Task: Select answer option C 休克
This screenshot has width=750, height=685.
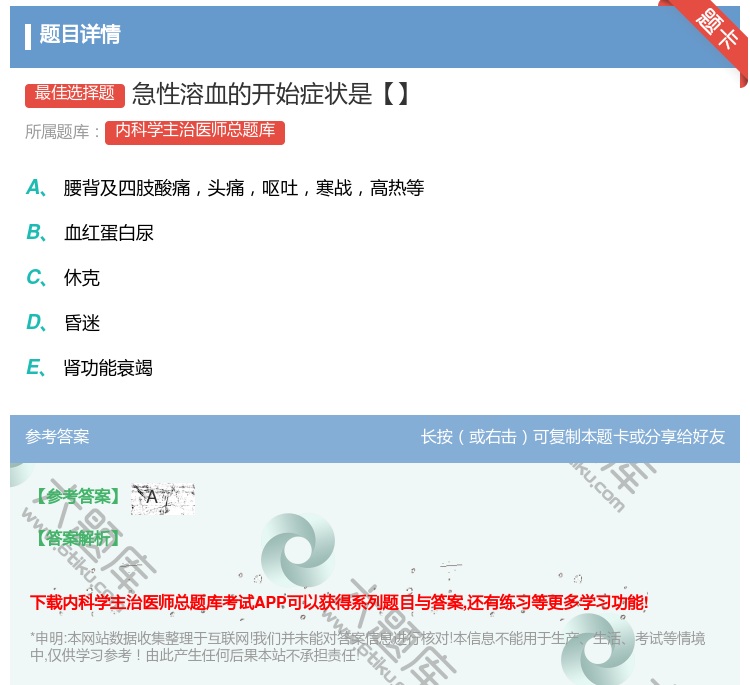Action: tap(63, 277)
